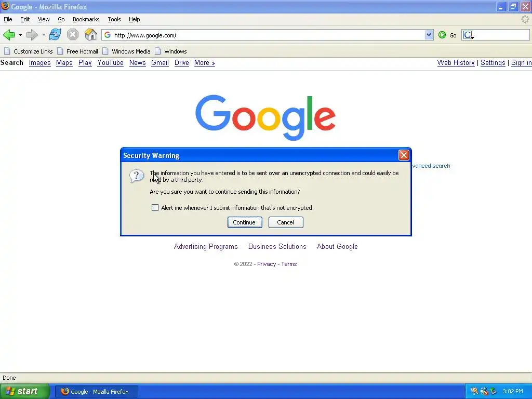This screenshot has height=399, width=532.
Task: Click the Windows bookmark page icon
Action: [x=158, y=51]
